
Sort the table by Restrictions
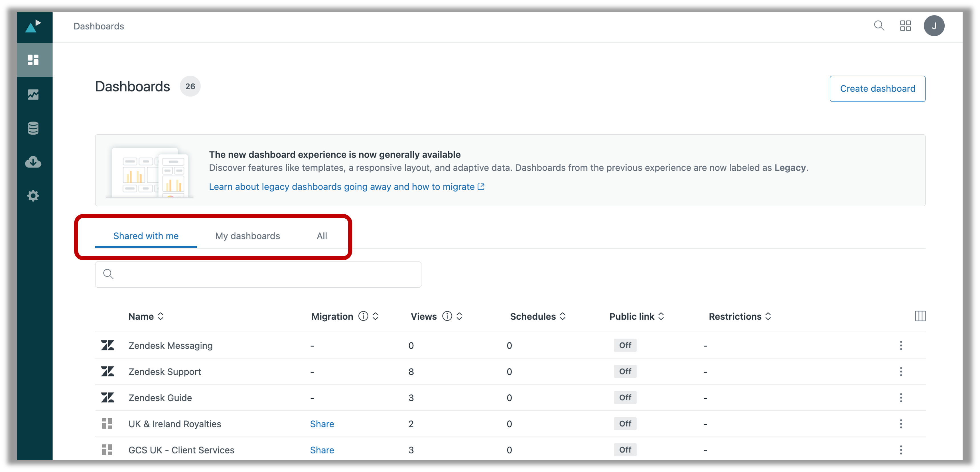click(740, 316)
